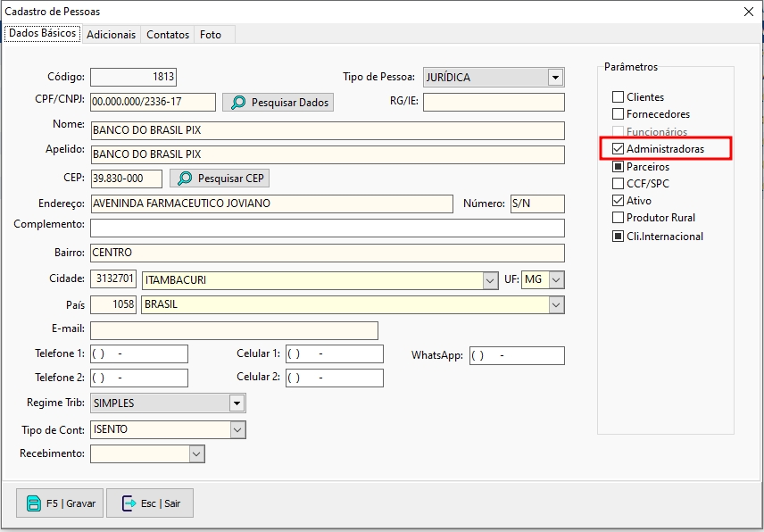Toggle the Ativo checkbox
Screen dimensions: 764x532
[618, 201]
